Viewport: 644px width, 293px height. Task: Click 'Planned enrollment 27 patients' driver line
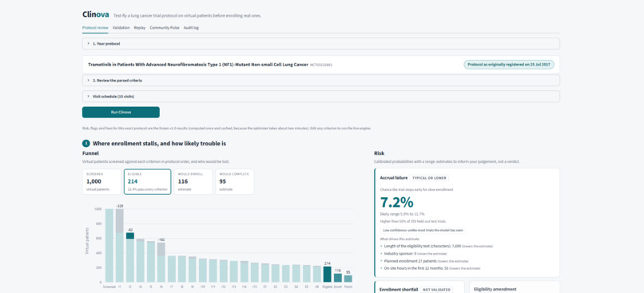pyautogui.click(x=424, y=261)
